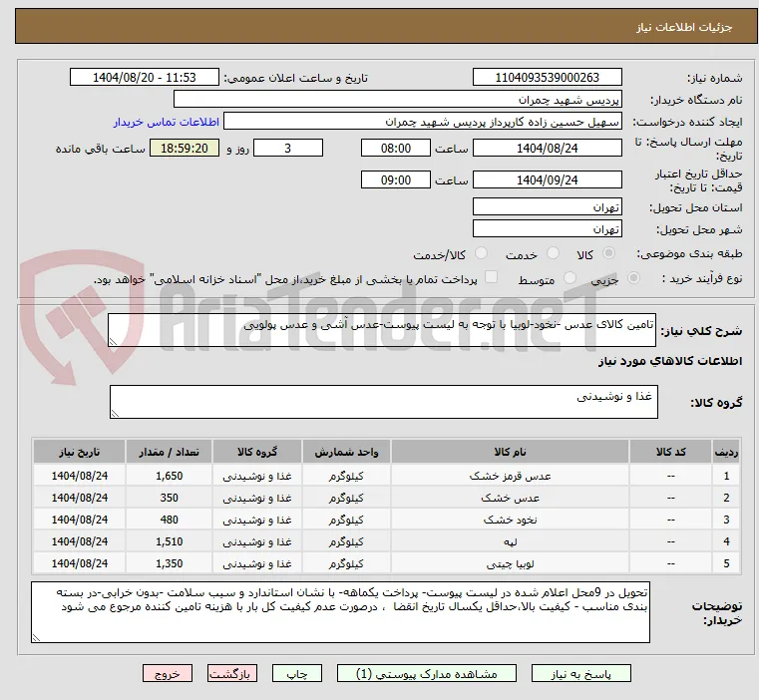Click the quantity cell 1,650
Image resolution: width=759 pixels, height=700 pixels.
169,476
